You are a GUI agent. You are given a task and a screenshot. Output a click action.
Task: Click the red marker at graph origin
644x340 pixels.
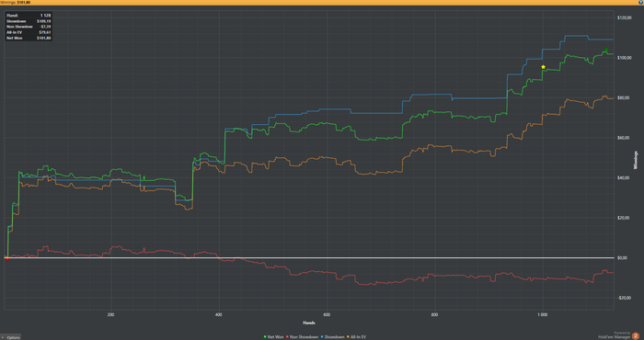7,259
